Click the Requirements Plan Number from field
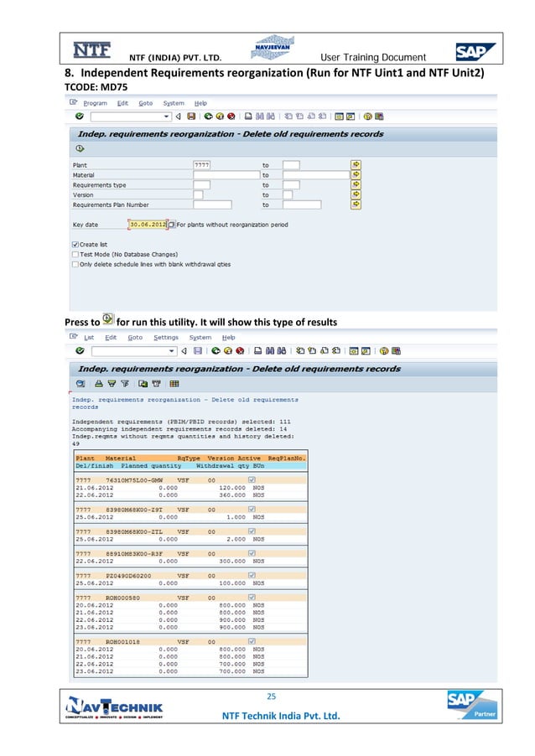 click(x=212, y=205)
